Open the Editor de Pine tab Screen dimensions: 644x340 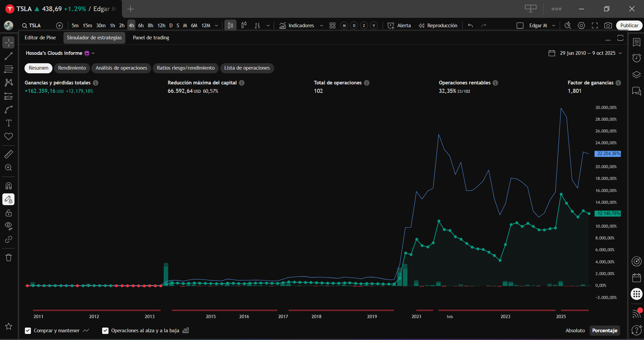coord(40,38)
